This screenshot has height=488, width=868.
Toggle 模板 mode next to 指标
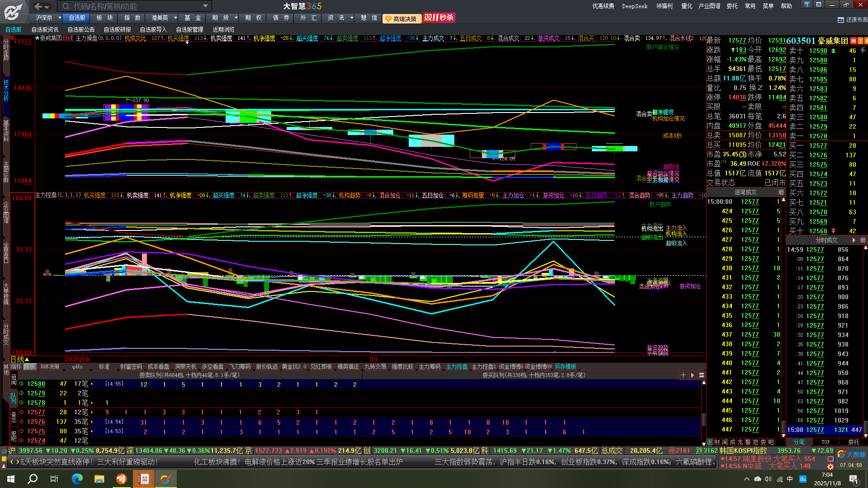pyautogui.click(x=30, y=366)
